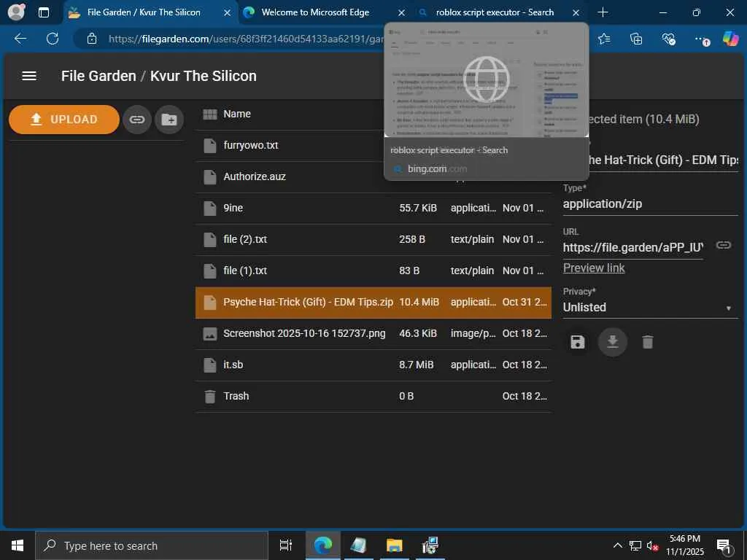Click the file icon of file (1).txt

coord(209,271)
